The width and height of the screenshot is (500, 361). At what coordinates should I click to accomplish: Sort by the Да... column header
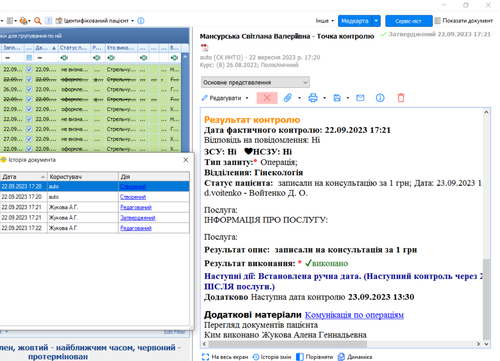pyautogui.click(x=46, y=48)
